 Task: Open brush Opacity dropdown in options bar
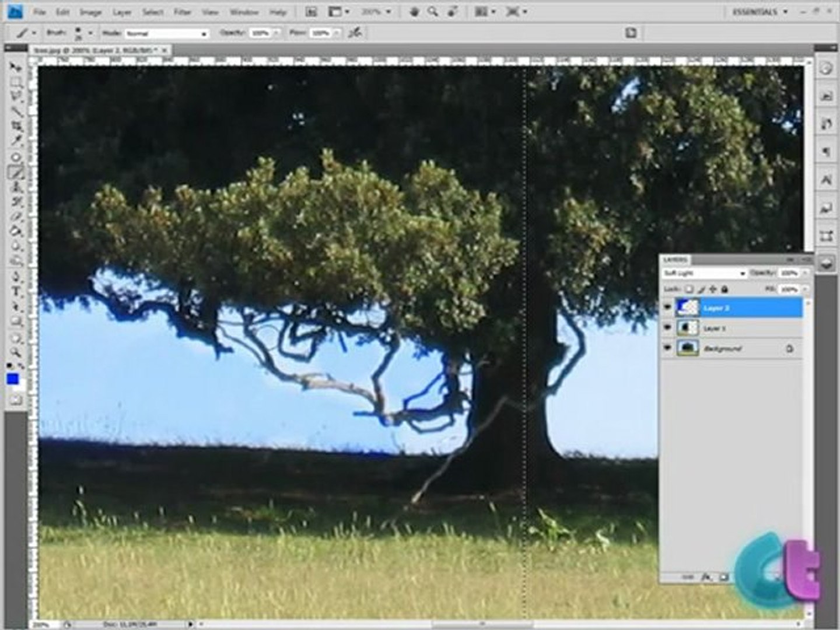click(276, 33)
